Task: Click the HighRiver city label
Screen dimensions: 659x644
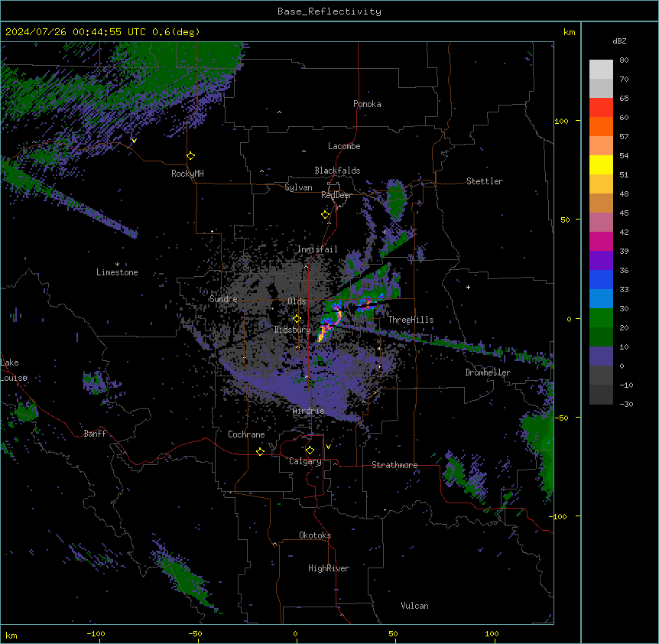Action: coord(328,568)
